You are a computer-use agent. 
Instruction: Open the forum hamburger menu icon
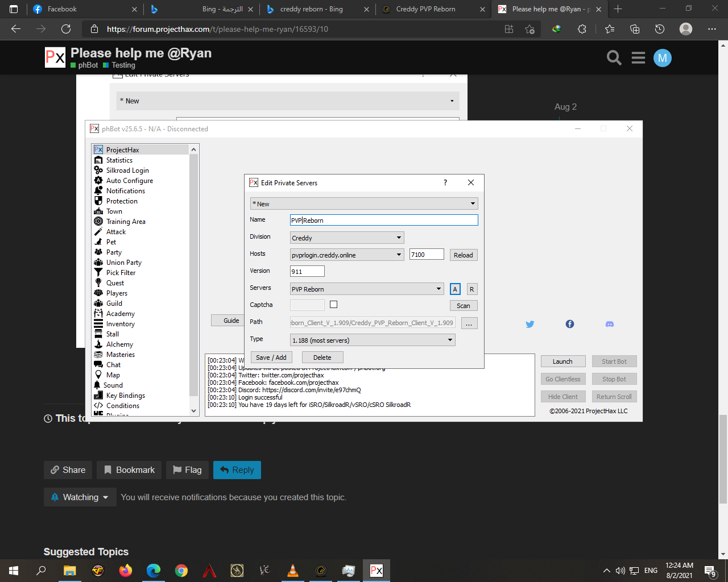tap(638, 58)
